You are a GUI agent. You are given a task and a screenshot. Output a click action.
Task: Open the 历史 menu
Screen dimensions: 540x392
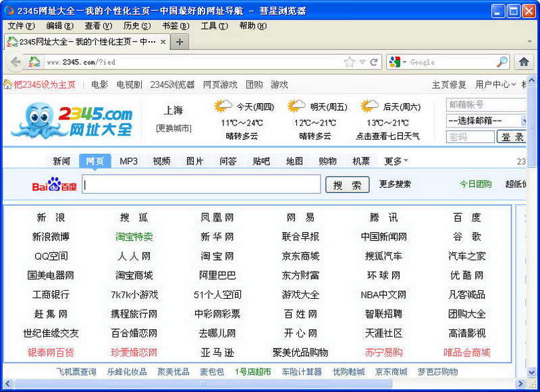pos(137,26)
